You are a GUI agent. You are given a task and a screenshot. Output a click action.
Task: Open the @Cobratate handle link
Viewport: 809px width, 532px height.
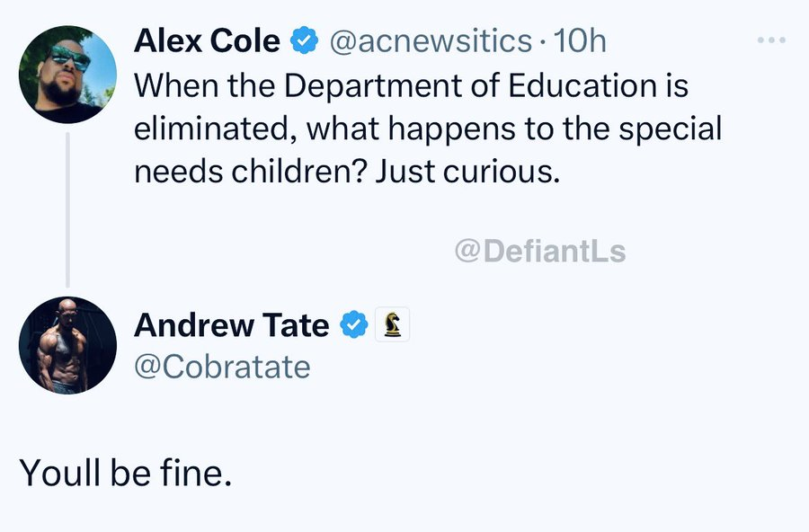click(x=222, y=367)
